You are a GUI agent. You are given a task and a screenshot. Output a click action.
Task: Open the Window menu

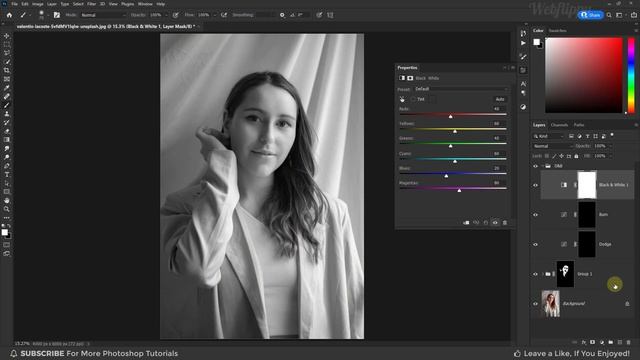(145, 4)
